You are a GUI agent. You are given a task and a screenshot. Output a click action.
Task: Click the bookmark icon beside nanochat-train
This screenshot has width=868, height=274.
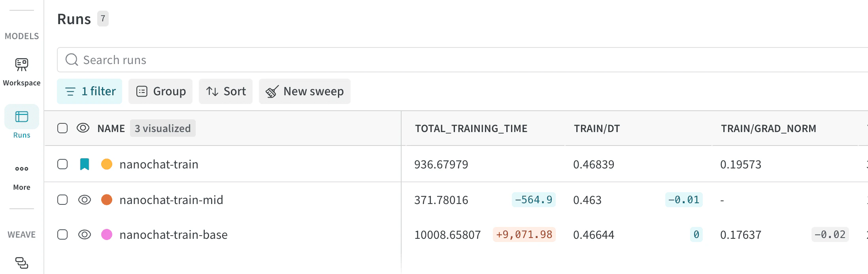coord(85,164)
